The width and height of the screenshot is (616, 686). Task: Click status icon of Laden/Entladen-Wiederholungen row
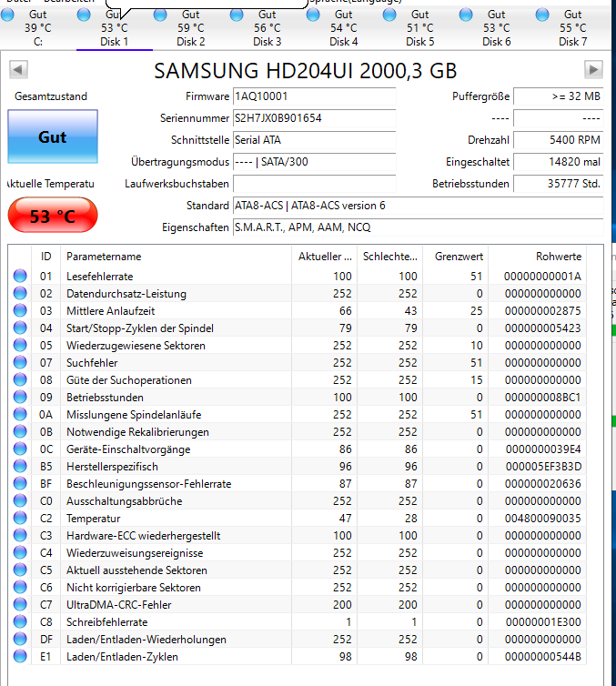click(20, 639)
